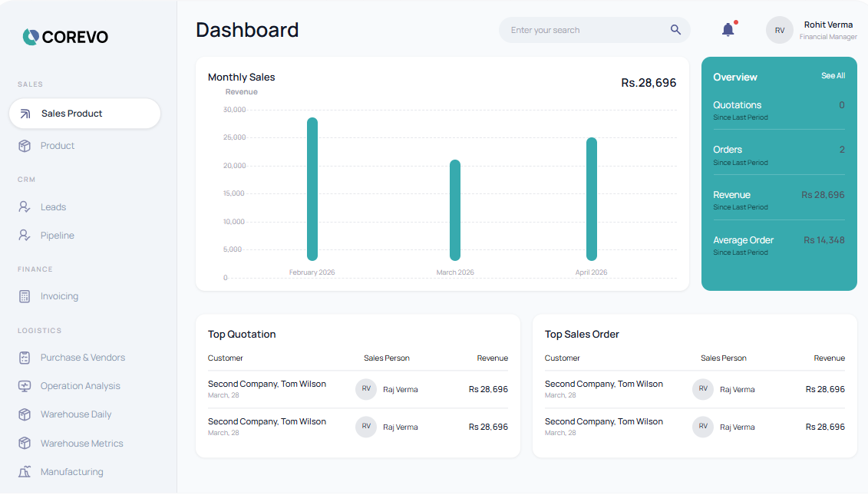Click the Invoicing calculator icon
Image resolution: width=868 pixels, height=495 pixels.
pos(25,297)
